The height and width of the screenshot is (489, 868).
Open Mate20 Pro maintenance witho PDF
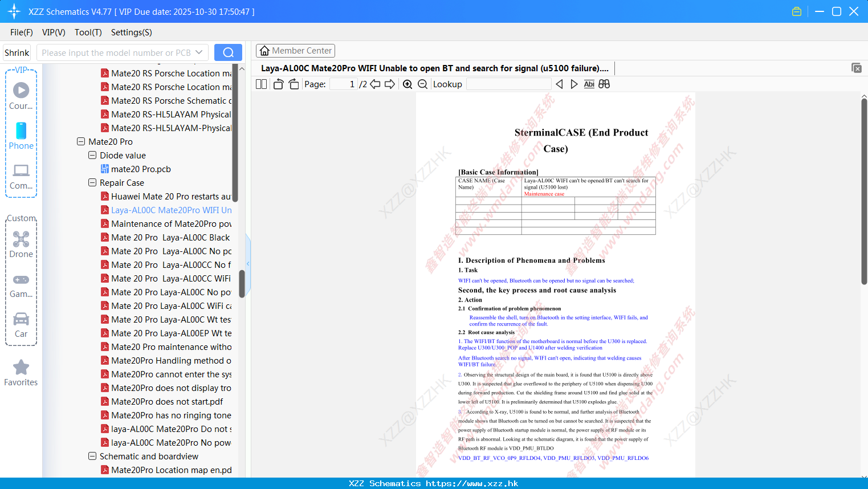coord(166,347)
